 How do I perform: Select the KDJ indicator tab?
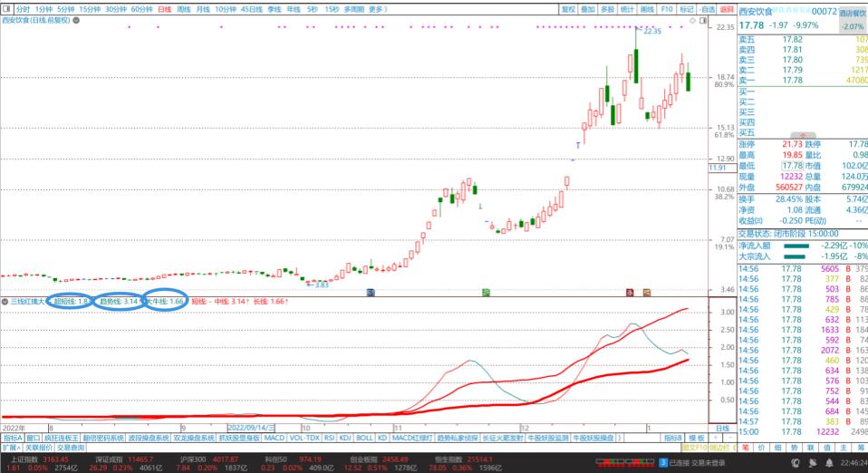pyautogui.click(x=345, y=438)
